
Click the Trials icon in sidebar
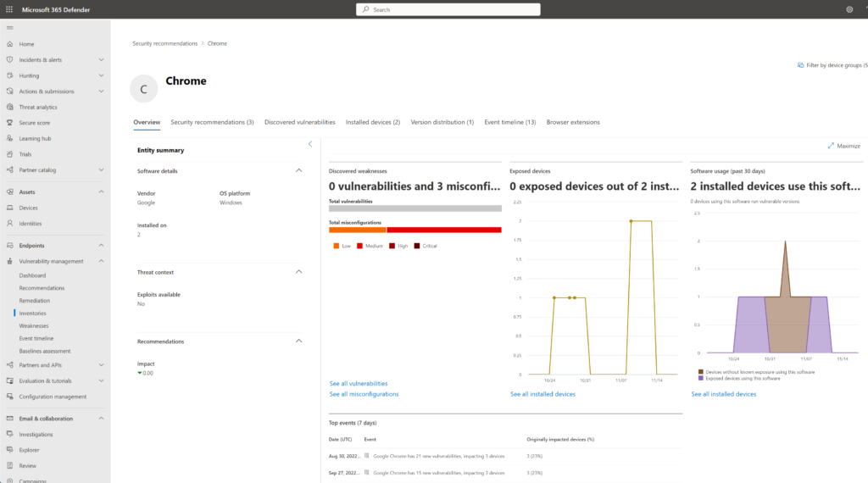(x=9, y=154)
